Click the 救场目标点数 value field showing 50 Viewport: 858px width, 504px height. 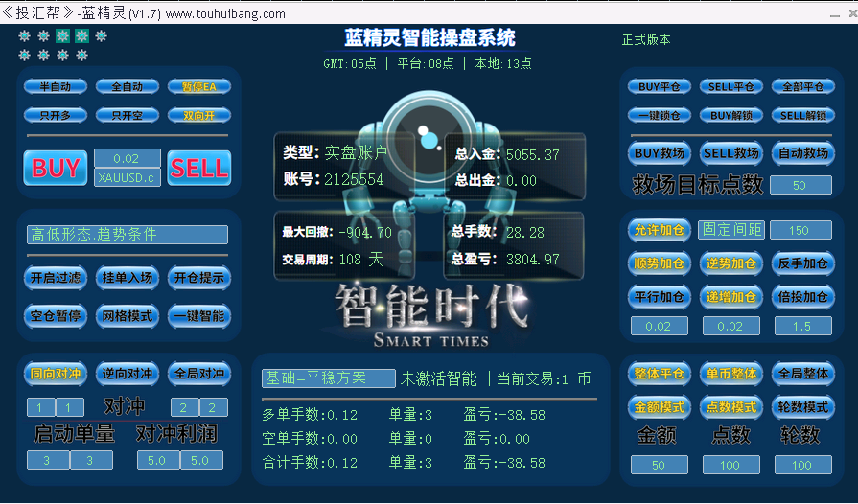pos(800,185)
